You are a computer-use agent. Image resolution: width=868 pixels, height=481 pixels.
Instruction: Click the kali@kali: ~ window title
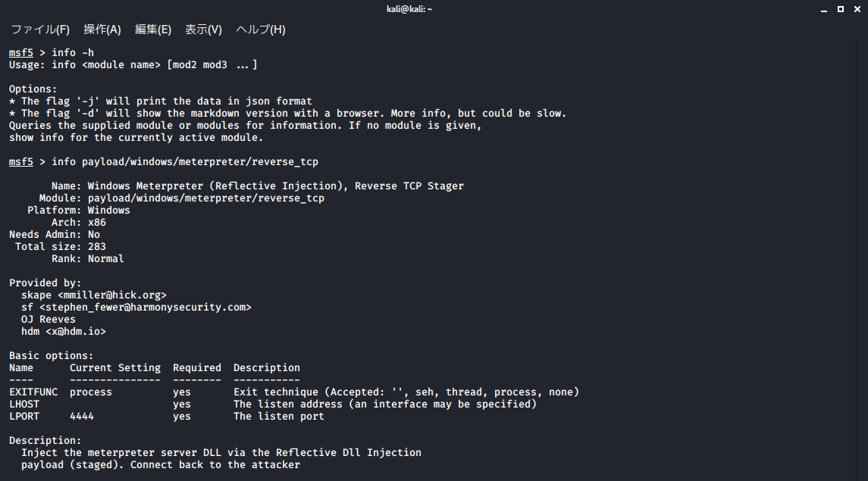pos(409,9)
